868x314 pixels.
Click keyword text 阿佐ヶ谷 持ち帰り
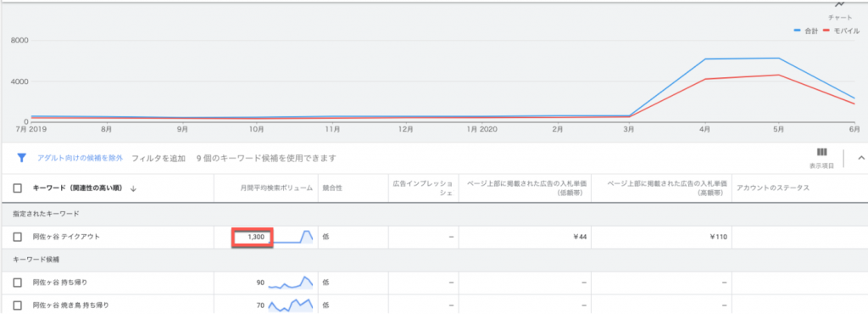(x=60, y=283)
